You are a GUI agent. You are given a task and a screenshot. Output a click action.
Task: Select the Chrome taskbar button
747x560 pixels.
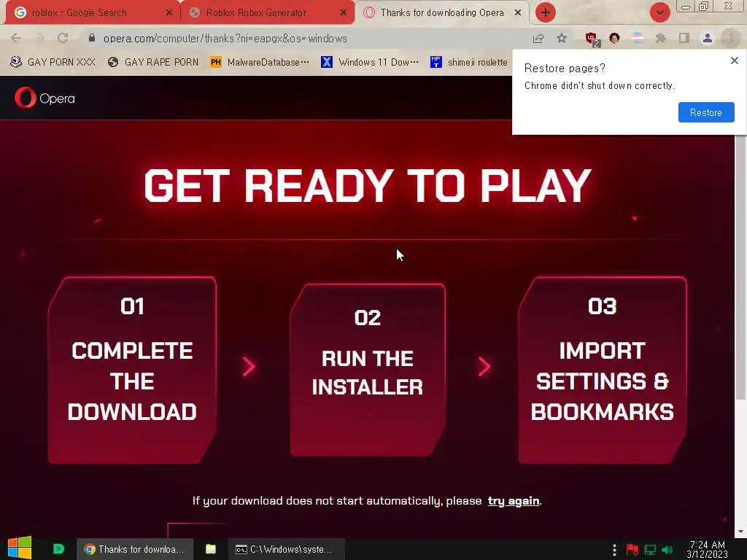point(135,549)
